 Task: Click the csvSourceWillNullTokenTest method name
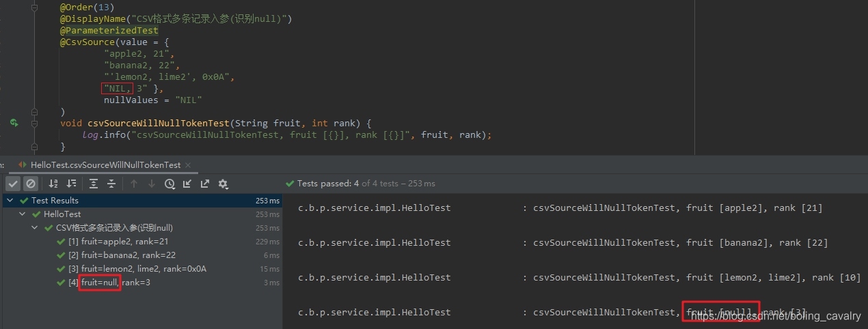click(x=158, y=123)
